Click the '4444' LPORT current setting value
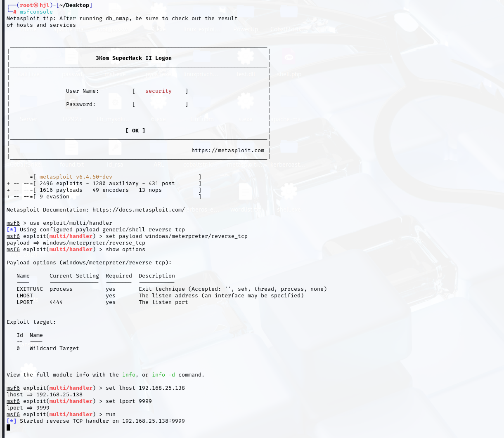 (x=56, y=302)
